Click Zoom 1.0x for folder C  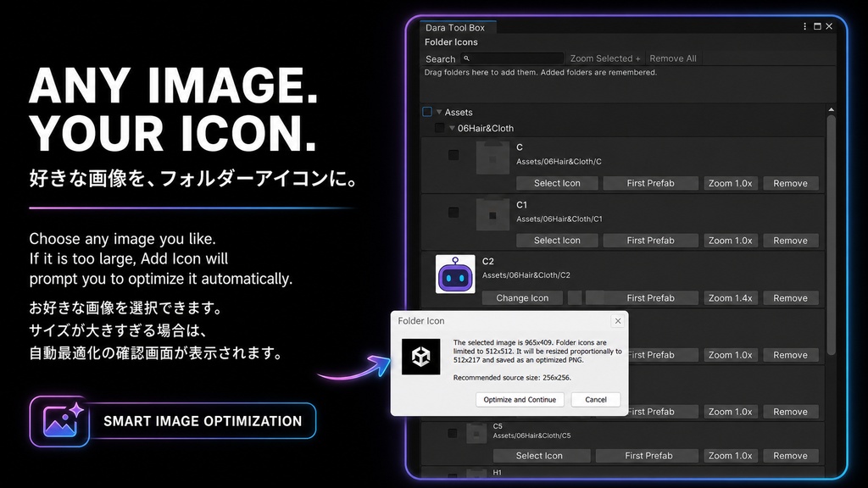click(x=730, y=183)
